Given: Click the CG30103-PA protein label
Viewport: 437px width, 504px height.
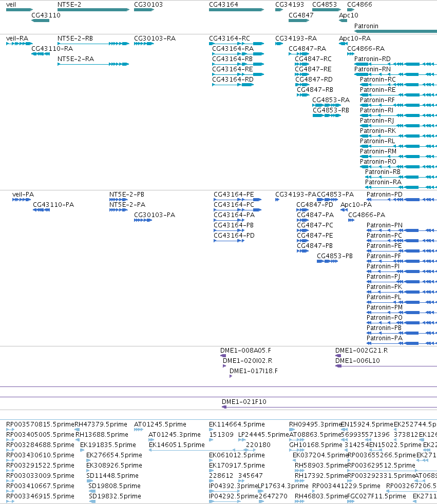Looking at the screenshot, I should click(155, 215).
